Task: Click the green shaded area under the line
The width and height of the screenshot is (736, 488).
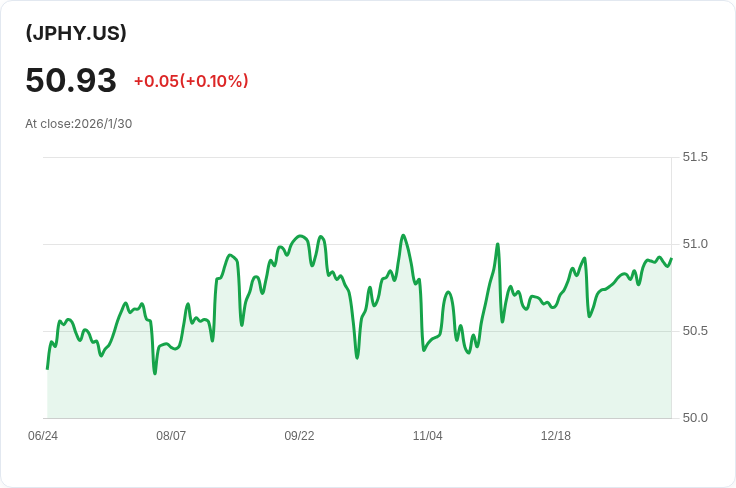Action: (x=300, y=380)
